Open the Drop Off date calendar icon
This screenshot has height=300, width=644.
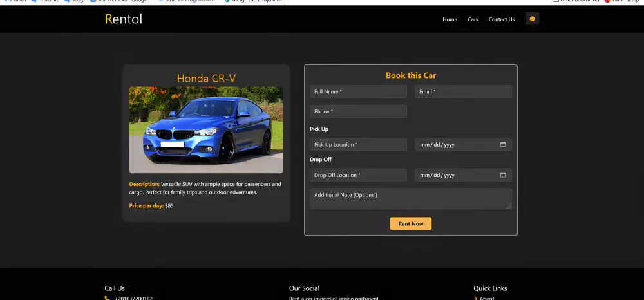pos(503,175)
